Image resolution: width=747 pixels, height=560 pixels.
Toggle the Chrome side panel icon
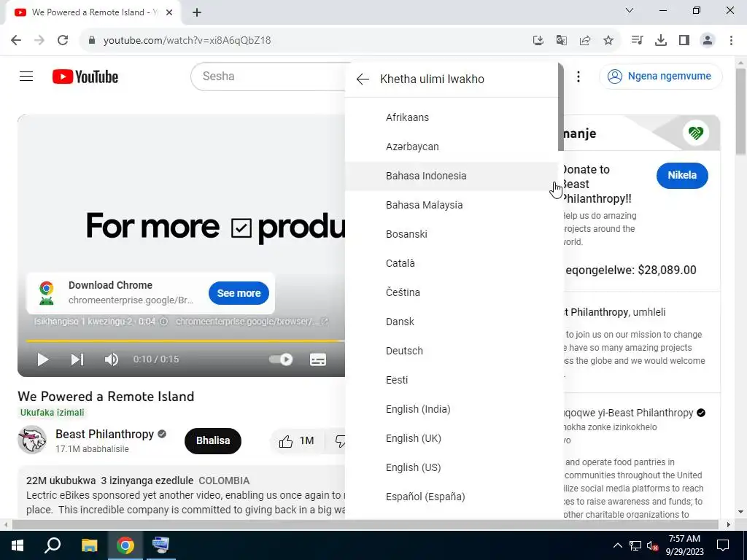684,40
